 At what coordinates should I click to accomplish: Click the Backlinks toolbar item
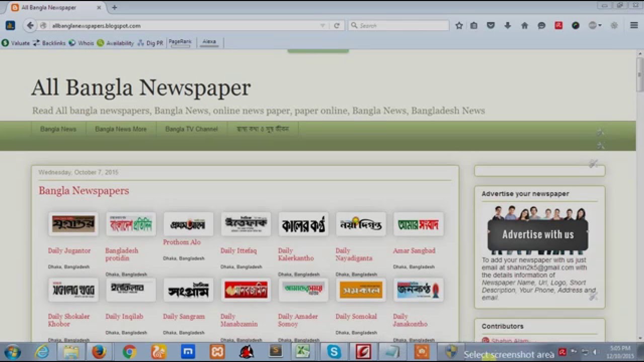tap(49, 43)
